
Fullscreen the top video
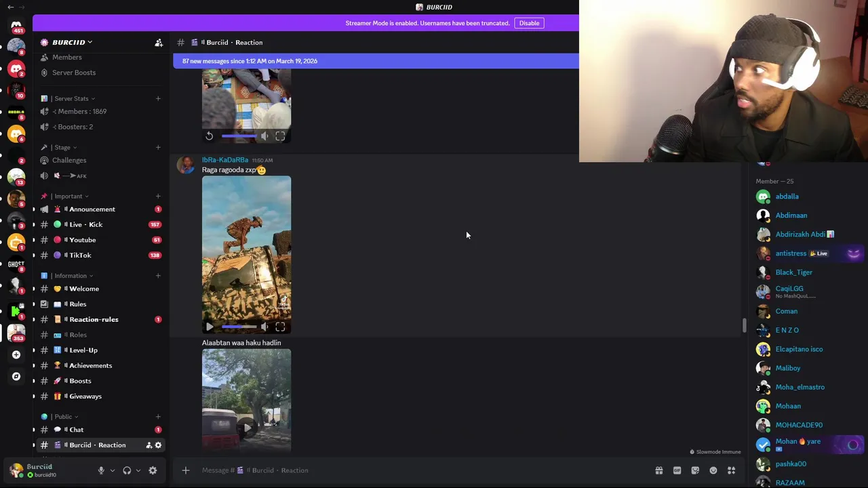click(x=280, y=136)
